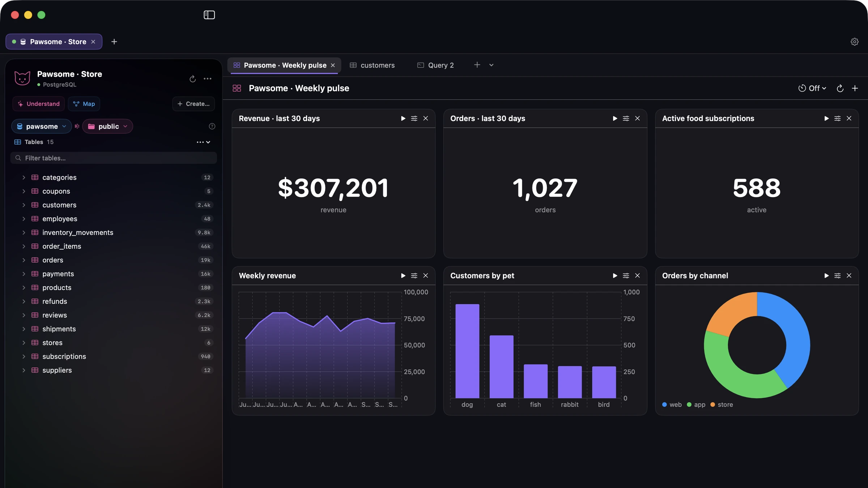
Task: Switch to the customers tab
Action: (x=372, y=65)
